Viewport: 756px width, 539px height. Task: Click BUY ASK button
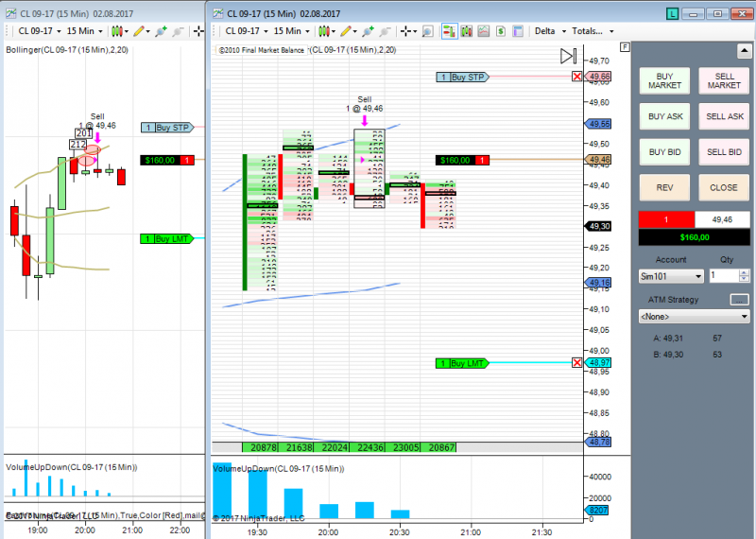[664, 116]
